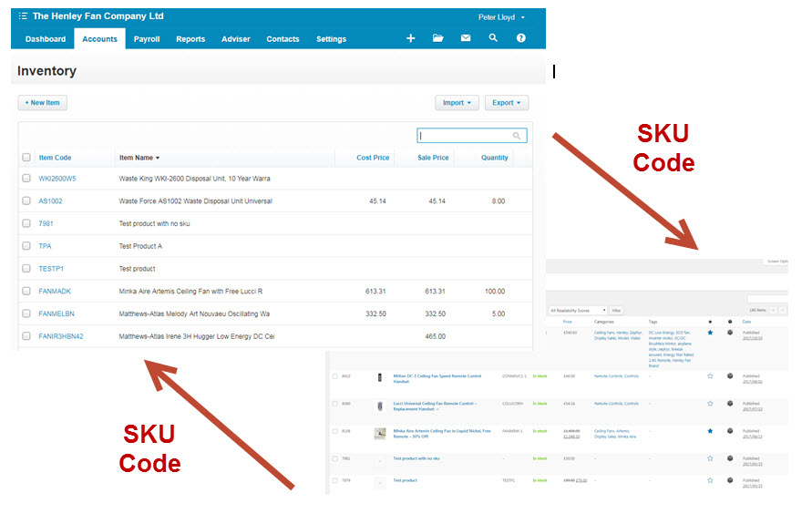
Task: Sort the table by Item Name column
Action: pos(139,158)
